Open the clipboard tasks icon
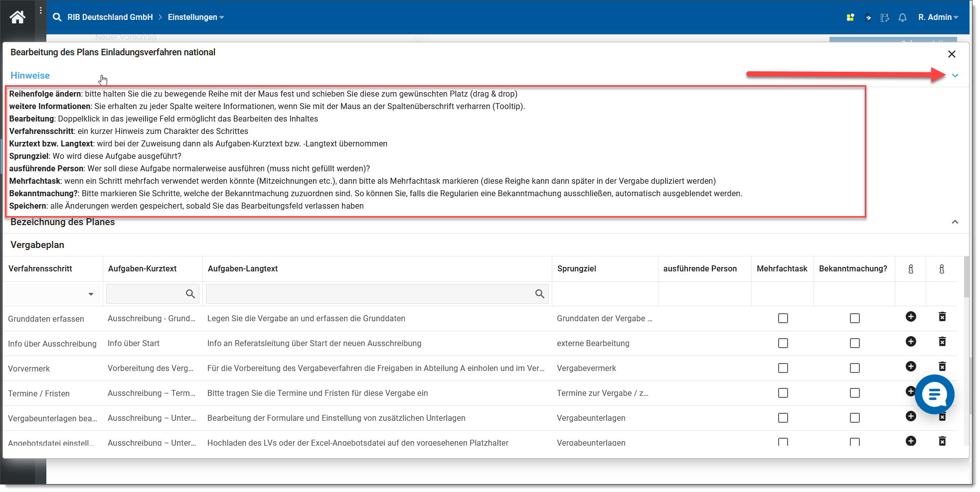980x492 pixels. (x=868, y=17)
